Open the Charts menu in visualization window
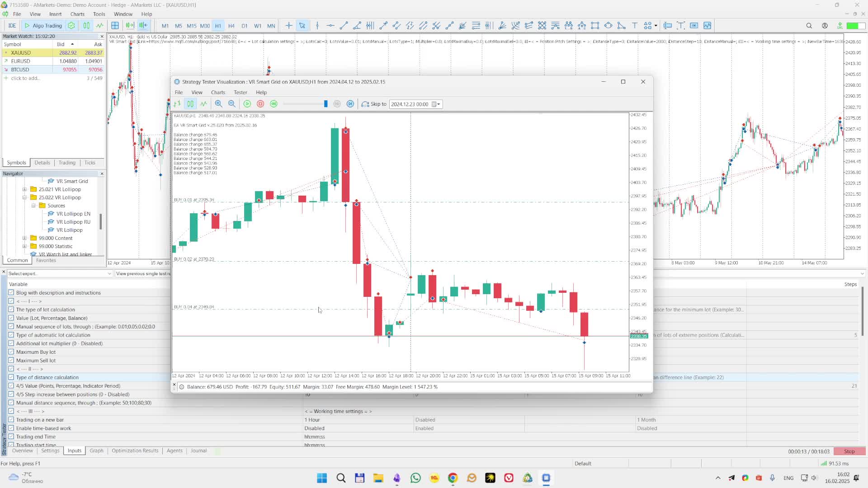The width and height of the screenshot is (868, 488). 218,92
